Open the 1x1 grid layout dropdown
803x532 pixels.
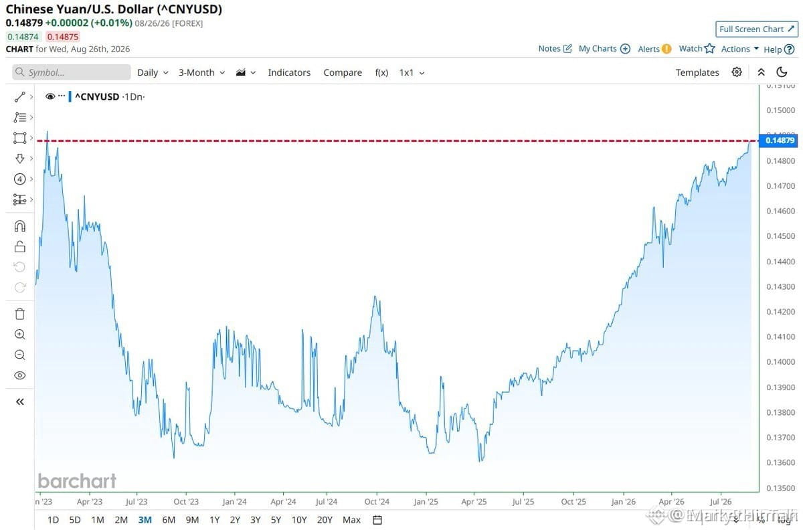pos(412,72)
